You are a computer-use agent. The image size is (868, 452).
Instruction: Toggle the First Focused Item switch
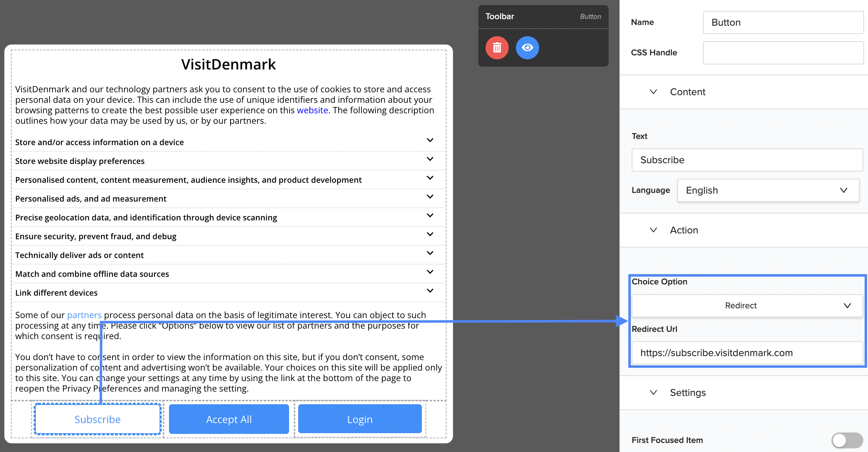[x=847, y=440]
